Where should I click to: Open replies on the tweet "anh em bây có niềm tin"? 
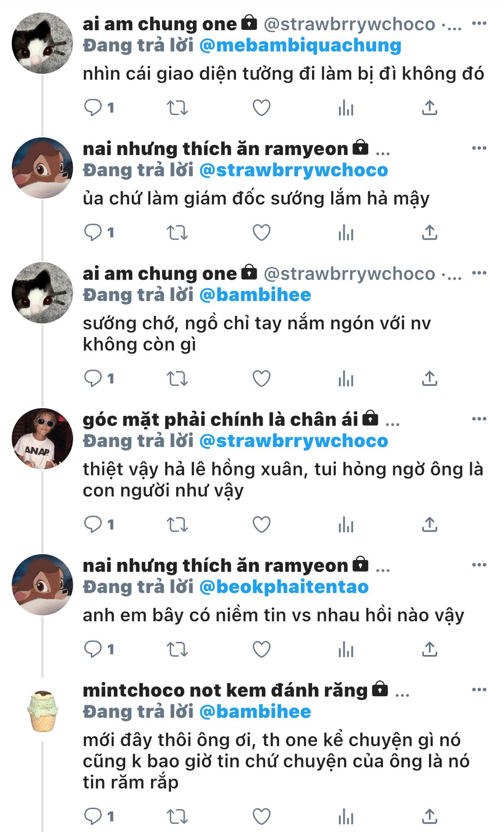click(x=99, y=649)
